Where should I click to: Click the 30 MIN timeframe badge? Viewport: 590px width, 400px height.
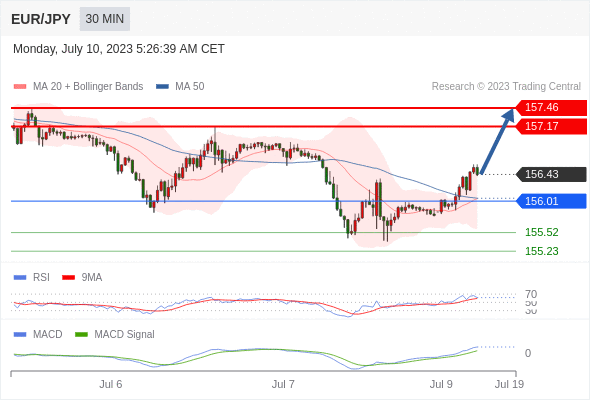[105, 19]
